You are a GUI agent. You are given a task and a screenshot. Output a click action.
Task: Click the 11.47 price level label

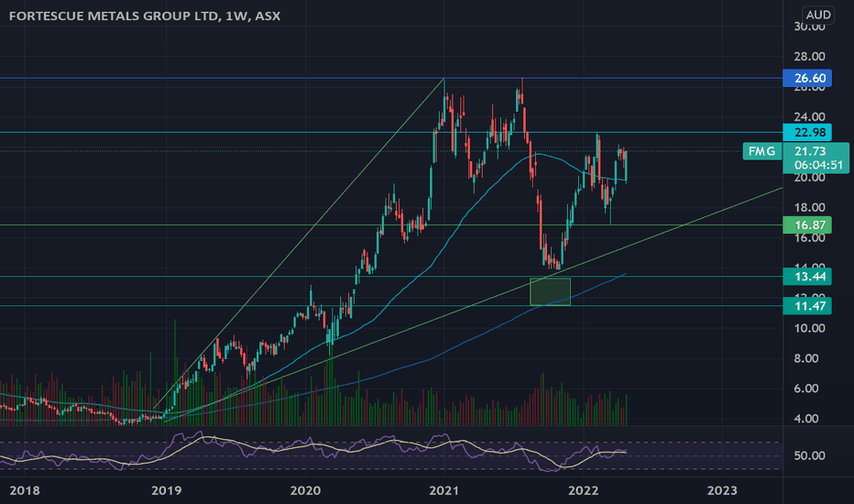(x=807, y=306)
